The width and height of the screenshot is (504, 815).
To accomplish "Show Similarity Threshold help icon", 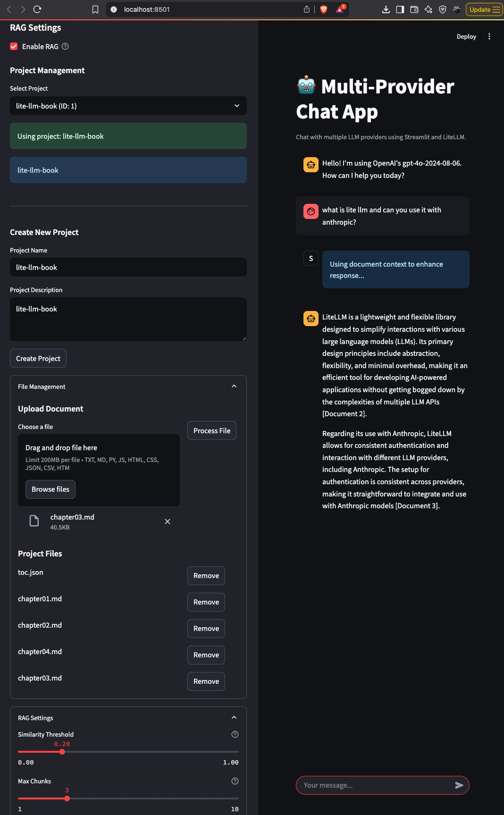I will point(235,734).
